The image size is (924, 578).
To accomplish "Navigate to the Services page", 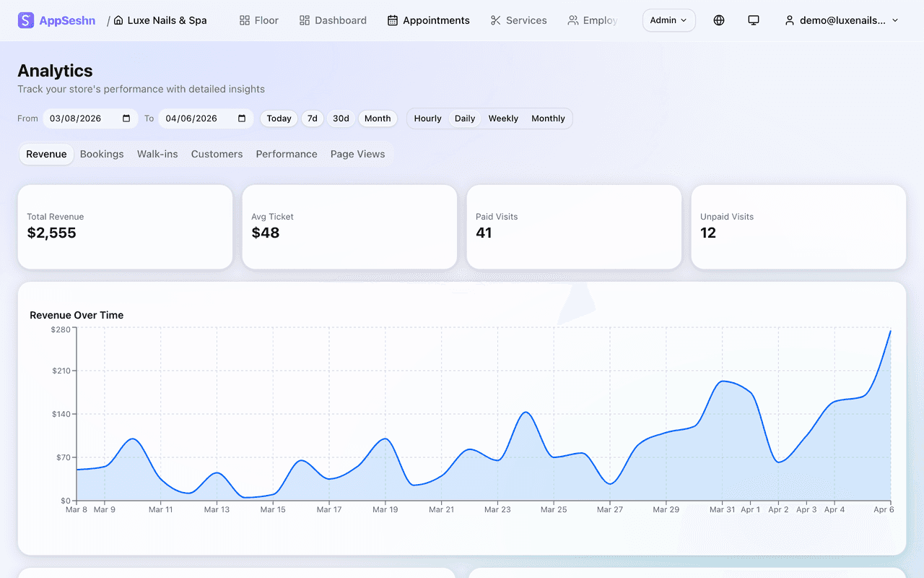I will [x=518, y=20].
